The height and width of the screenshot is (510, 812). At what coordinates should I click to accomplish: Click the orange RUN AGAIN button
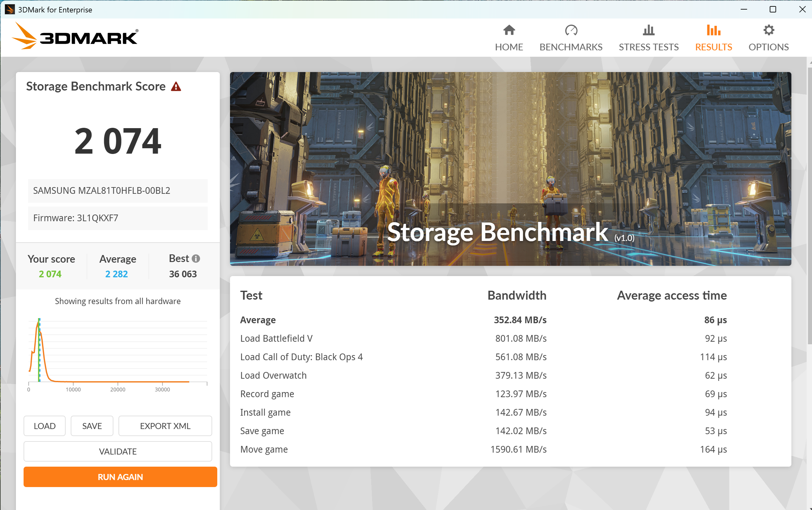(120, 477)
